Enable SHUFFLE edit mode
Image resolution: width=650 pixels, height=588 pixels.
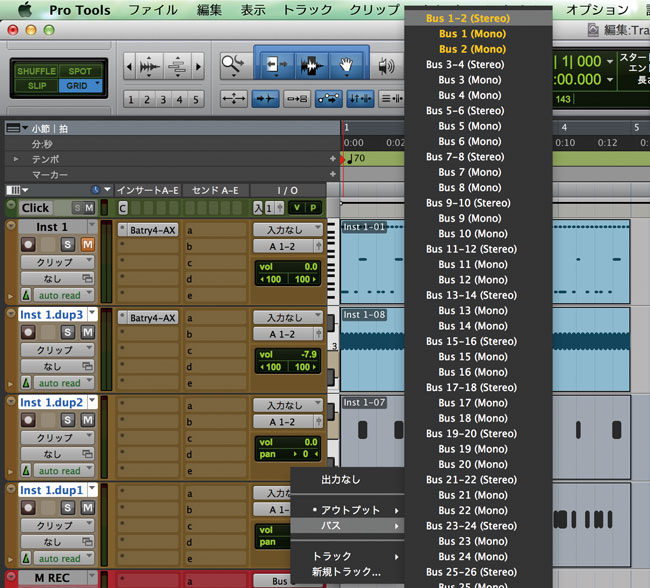(36, 71)
